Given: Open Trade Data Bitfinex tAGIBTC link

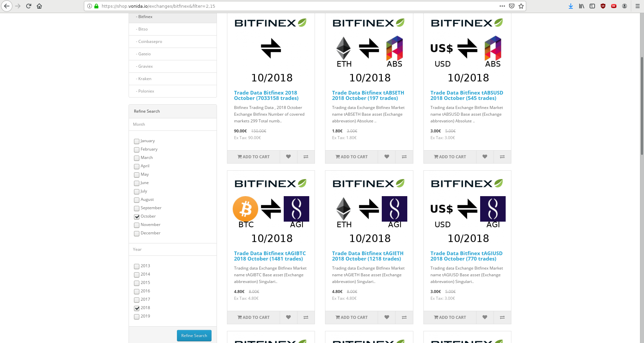Looking at the screenshot, I should [270, 256].
